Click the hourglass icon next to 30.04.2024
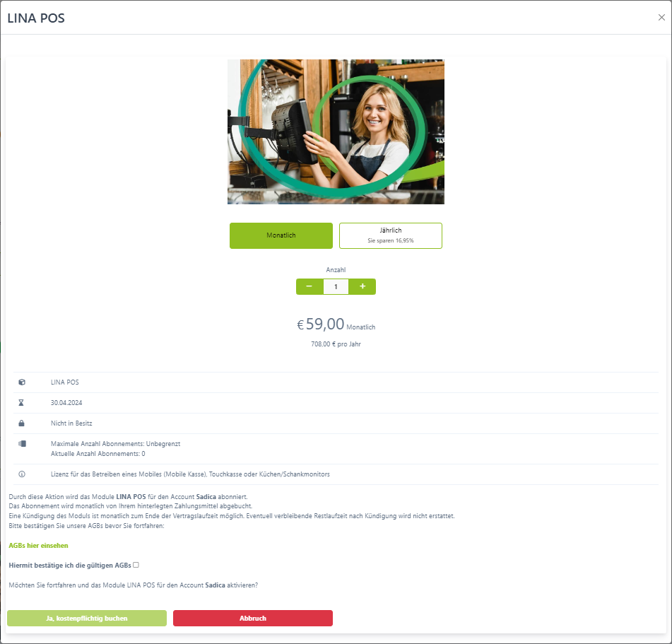The image size is (672, 644). click(21, 403)
